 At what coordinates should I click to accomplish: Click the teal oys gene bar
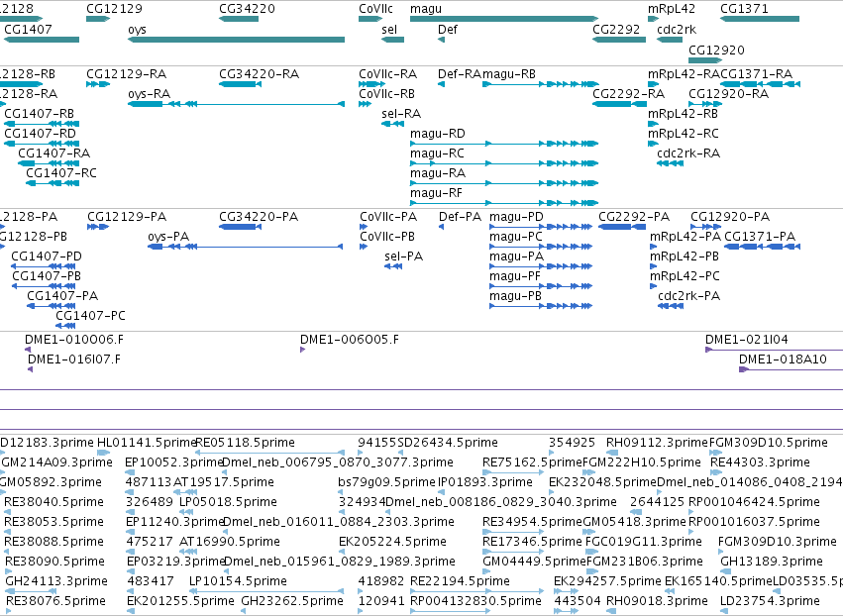click(x=236, y=40)
